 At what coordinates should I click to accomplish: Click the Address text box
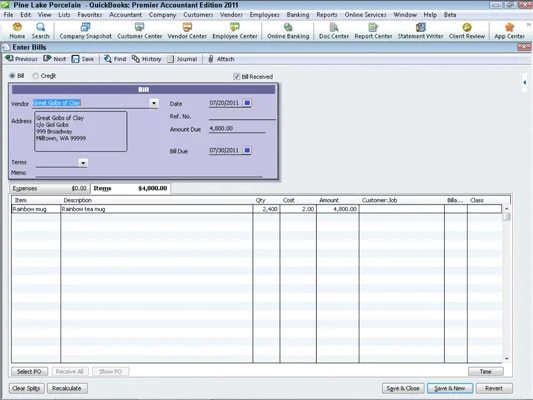(81, 131)
